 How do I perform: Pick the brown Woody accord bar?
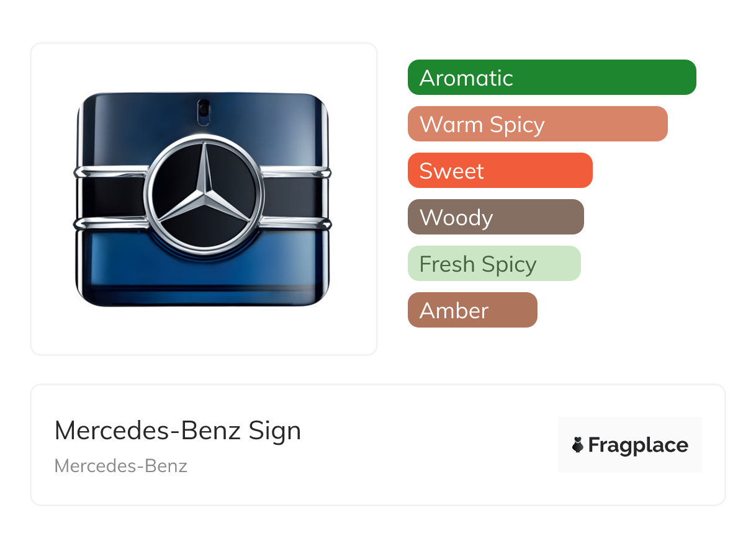click(x=495, y=217)
